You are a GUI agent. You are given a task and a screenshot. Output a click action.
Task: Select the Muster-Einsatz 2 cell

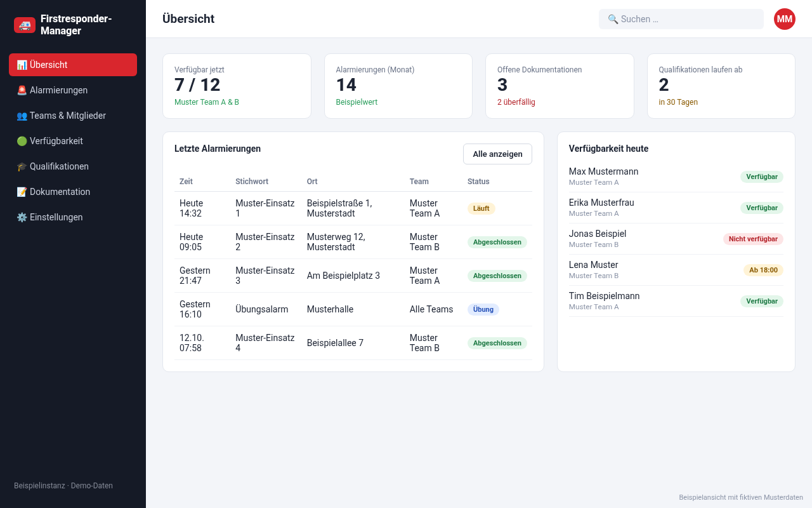pos(265,242)
